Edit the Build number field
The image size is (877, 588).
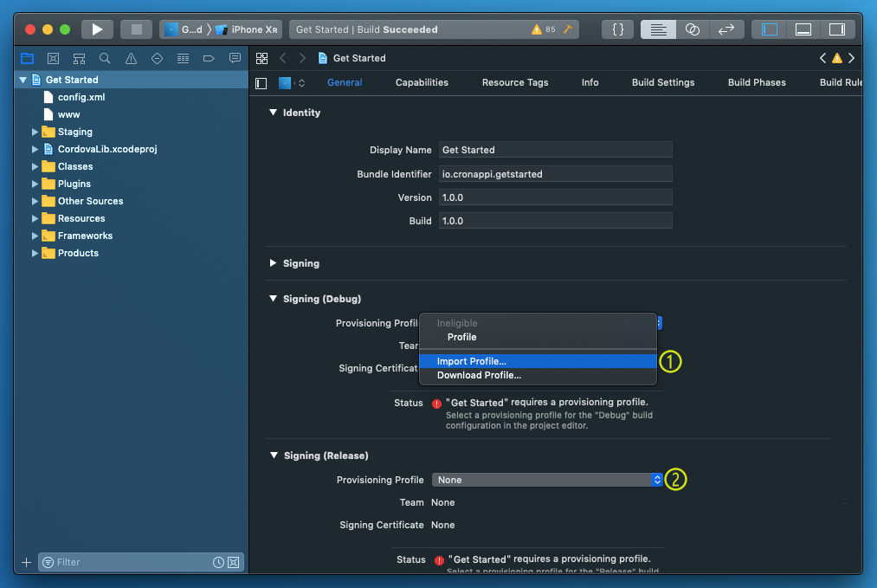coord(556,221)
